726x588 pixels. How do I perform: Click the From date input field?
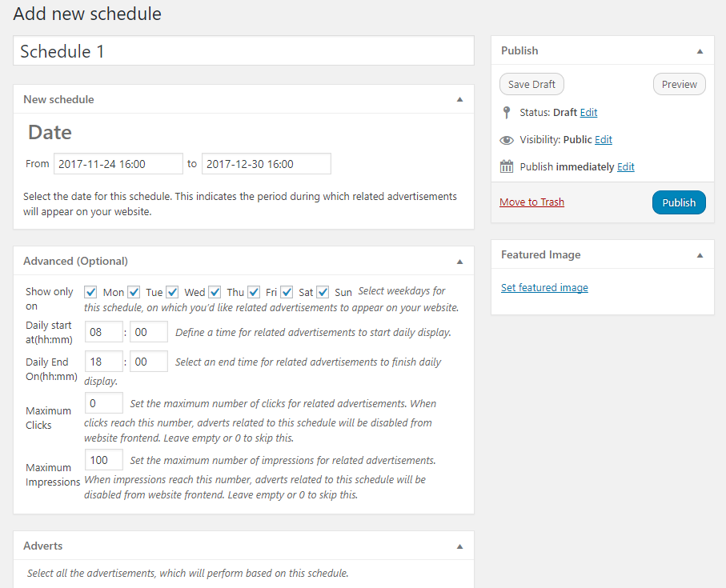click(x=118, y=164)
